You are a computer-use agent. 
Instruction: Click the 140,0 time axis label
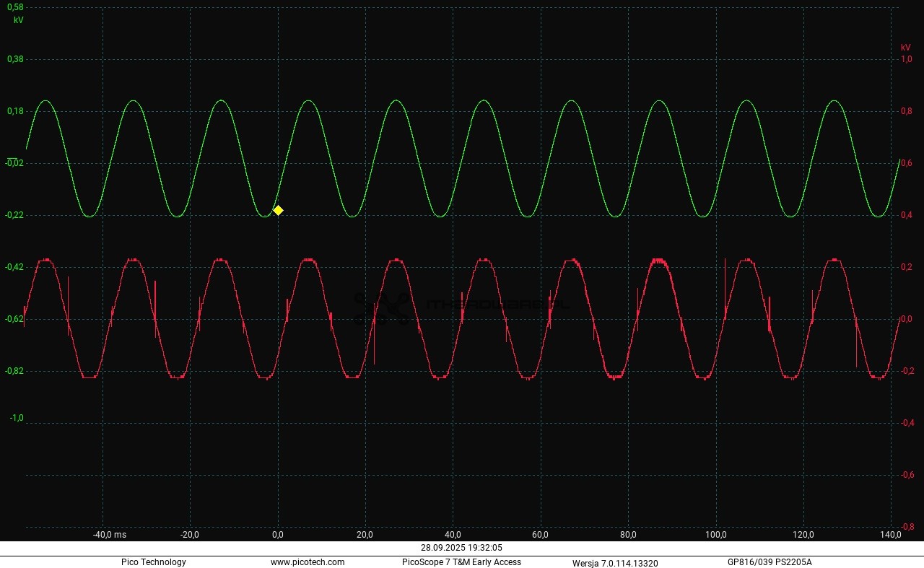click(x=891, y=535)
